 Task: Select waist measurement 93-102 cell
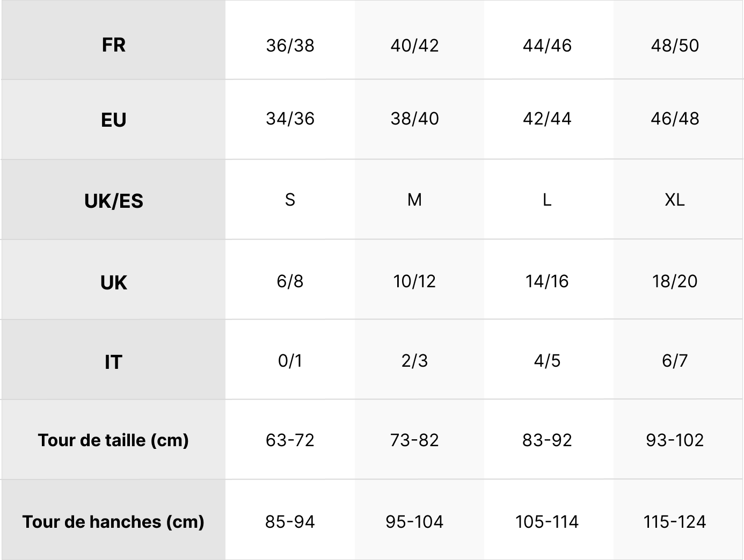tap(675, 440)
